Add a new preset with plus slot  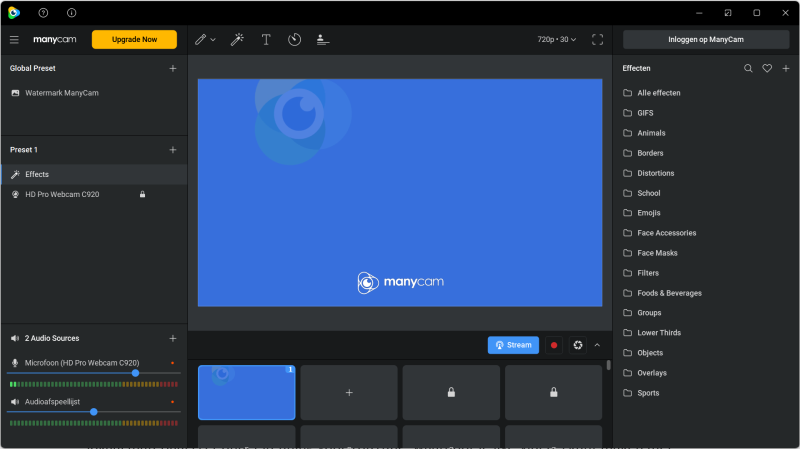349,392
